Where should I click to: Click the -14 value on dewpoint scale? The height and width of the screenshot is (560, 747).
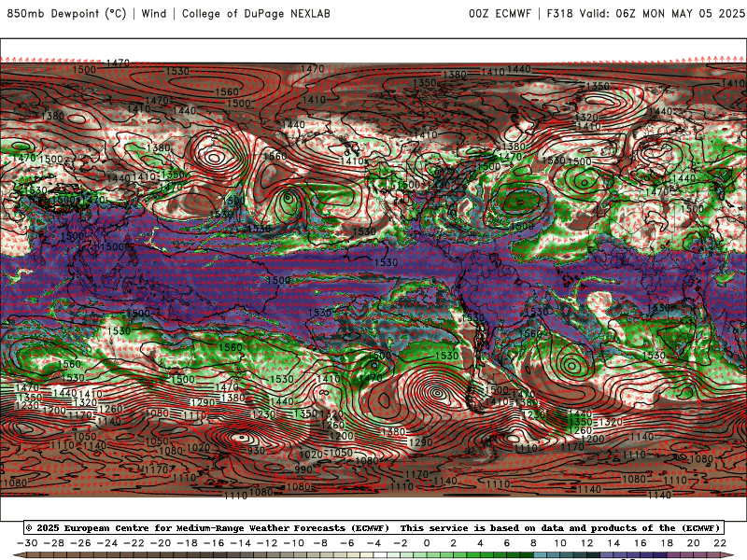coord(241,543)
